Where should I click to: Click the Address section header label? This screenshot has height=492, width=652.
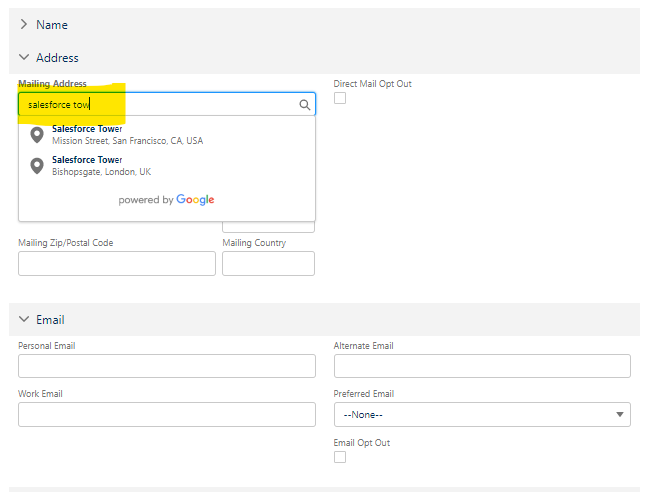57,58
